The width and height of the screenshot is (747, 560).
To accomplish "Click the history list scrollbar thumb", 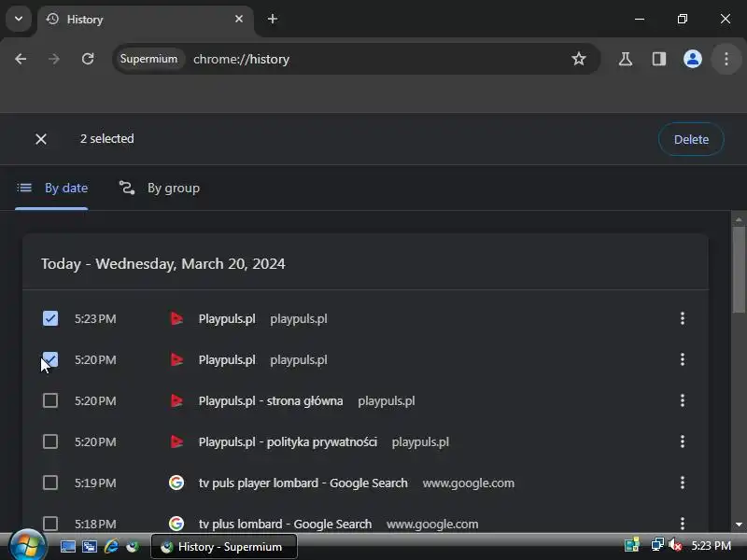I will (739, 270).
